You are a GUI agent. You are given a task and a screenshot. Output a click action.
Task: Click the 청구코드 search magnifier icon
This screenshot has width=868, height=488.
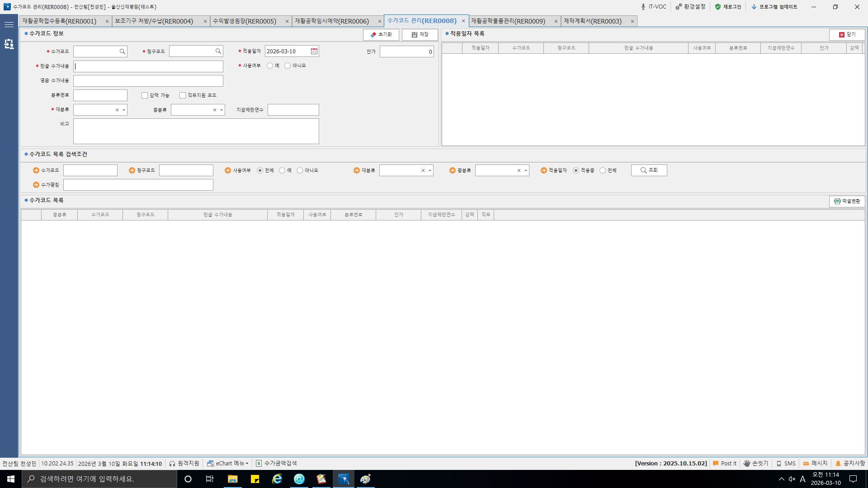click(x=218, y=52)
